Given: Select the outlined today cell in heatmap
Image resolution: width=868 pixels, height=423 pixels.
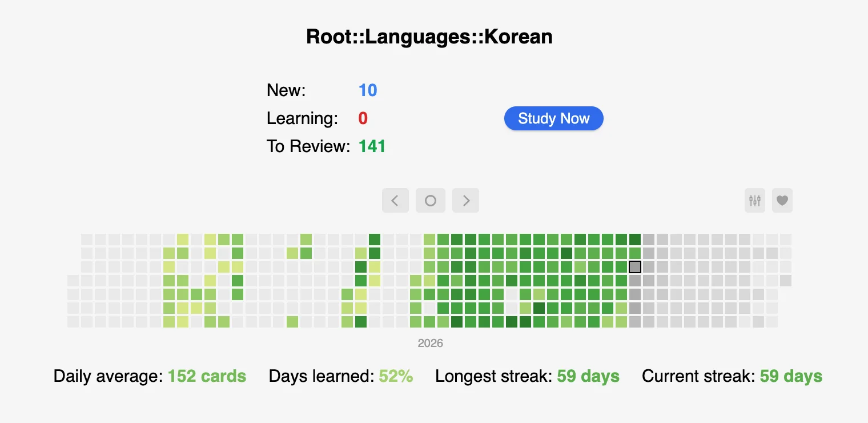Looking at the screenshot, I should [x=635, y=267].
